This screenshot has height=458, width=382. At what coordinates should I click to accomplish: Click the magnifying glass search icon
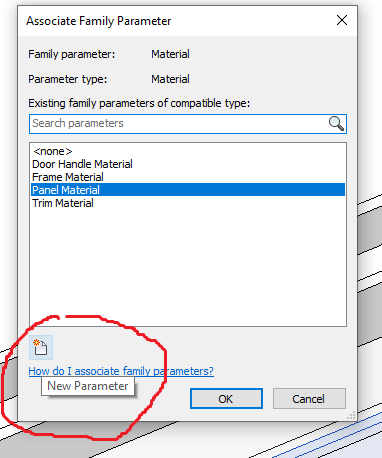(x=336, y=124)
